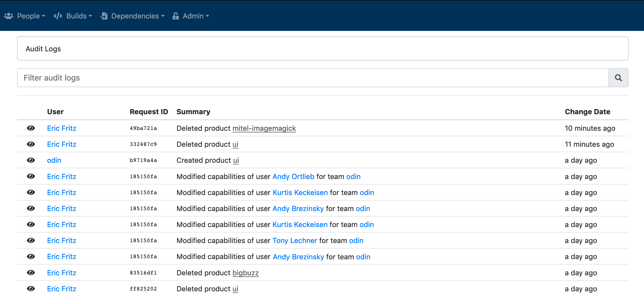Image resolution: width=644 pixels, height=304 pixels.
Task: Focus the Filter audit logs field
Action: (313, 78)
